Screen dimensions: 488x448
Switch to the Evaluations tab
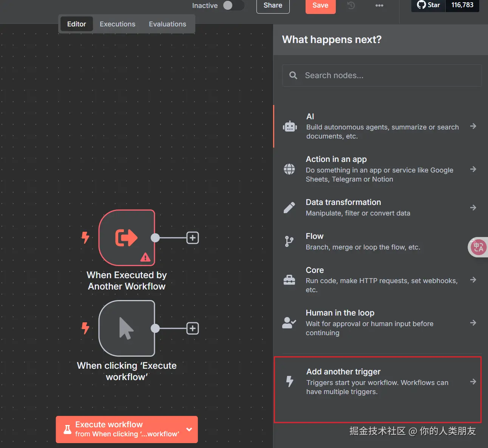(167, 24)
